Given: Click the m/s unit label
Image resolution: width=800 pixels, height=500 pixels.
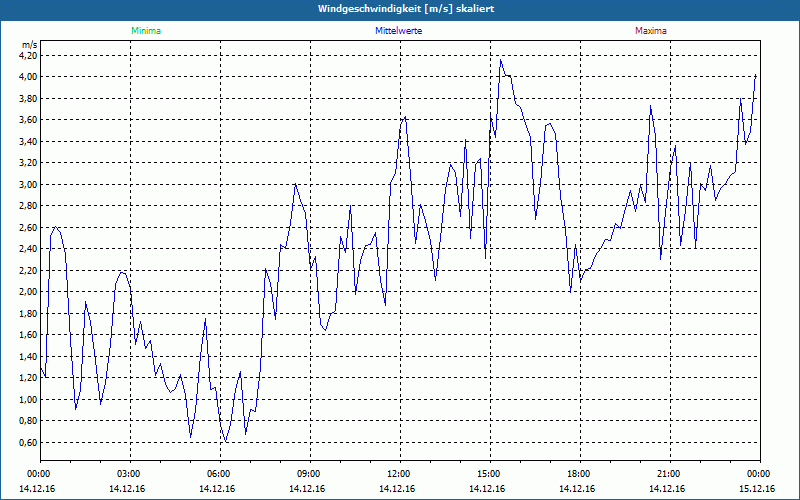Looking at the screenshot, I should pos(30,45).
